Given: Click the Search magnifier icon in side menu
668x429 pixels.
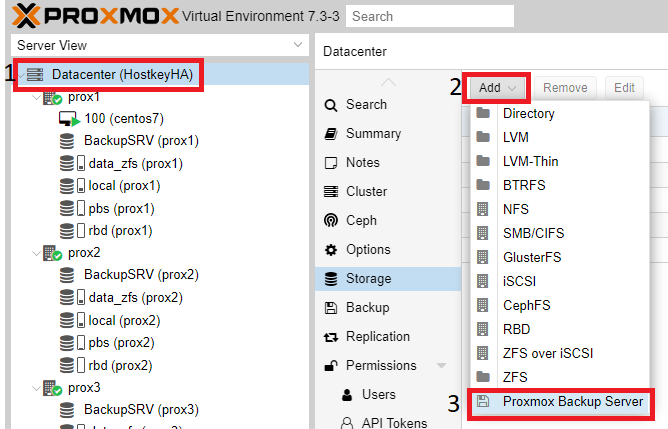Looking at the screenshot, I should point(331,105).
